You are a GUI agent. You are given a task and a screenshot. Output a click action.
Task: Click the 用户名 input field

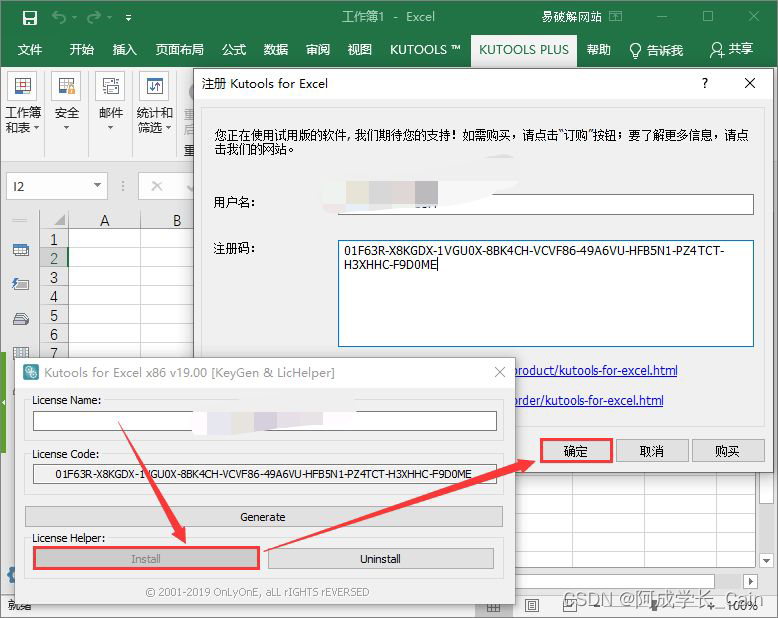click(545, 204)
